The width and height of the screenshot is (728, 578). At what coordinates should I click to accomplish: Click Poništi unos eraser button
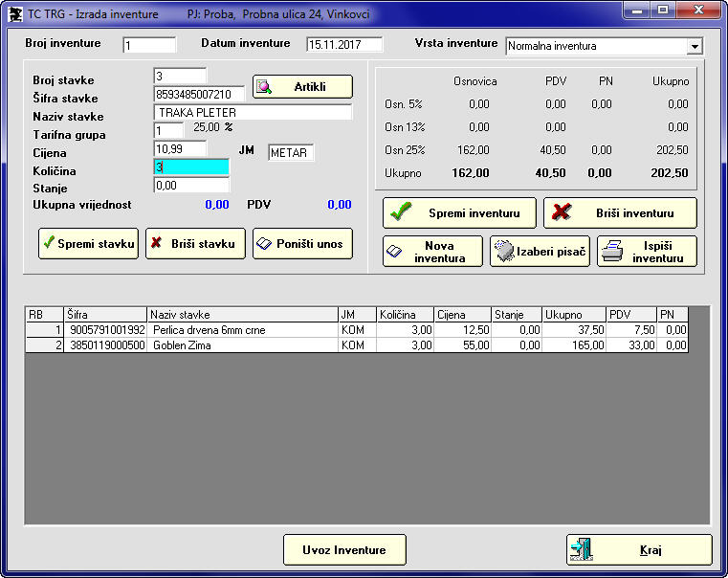click(x=302, y=243)
